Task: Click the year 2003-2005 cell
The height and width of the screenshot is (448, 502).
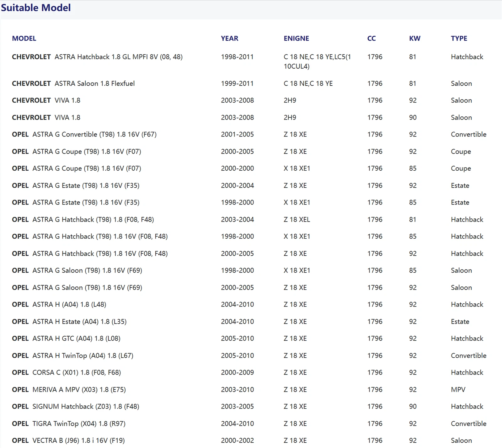Action: 237,406
